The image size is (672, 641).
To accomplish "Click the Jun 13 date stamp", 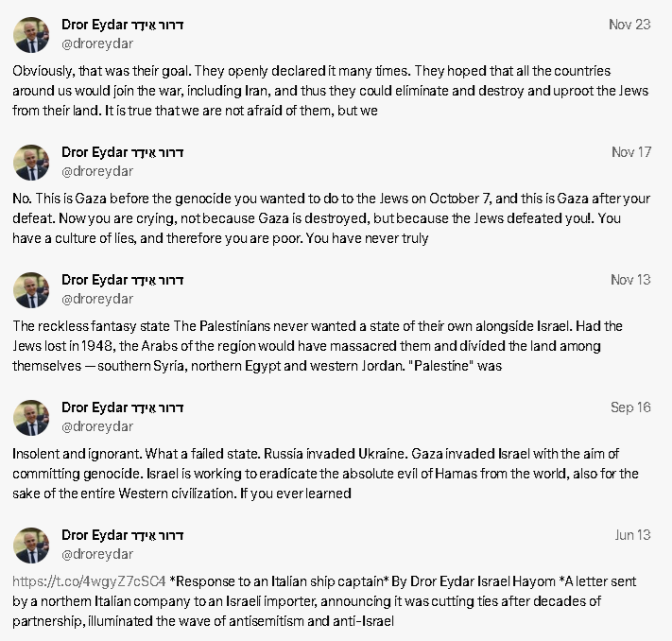I will point(632,535).
